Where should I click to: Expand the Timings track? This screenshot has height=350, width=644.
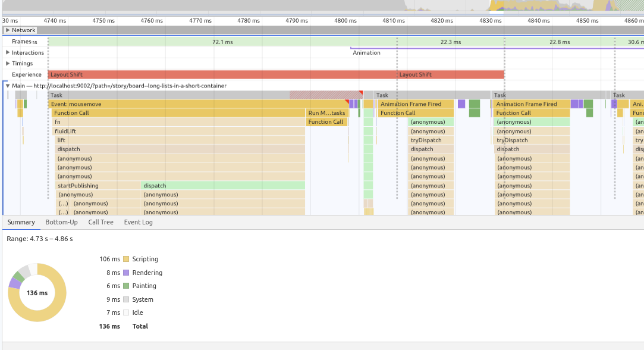coord(7,63)
